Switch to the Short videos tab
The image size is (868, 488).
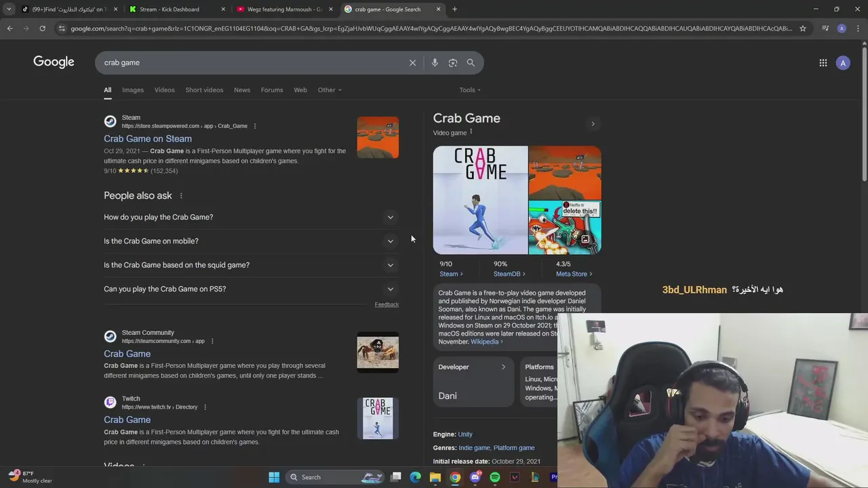click(x=204, y=90)
